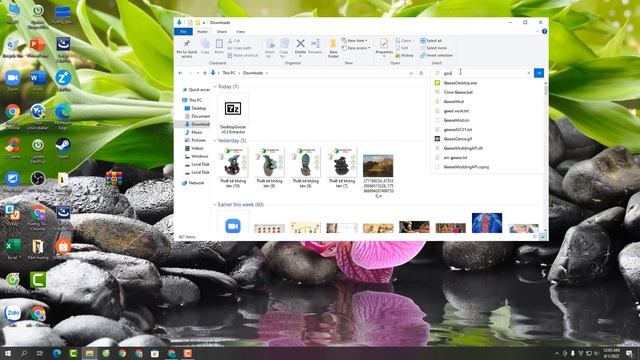Select Desktop in navigation pane
This screenshot has height=360, width=640.
tap(198, 108)
